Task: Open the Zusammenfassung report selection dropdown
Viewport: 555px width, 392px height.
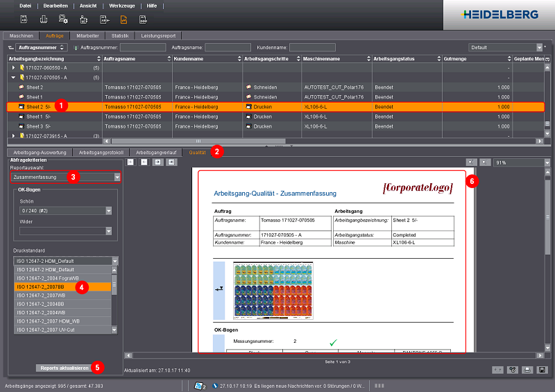Action: point(117,178)
